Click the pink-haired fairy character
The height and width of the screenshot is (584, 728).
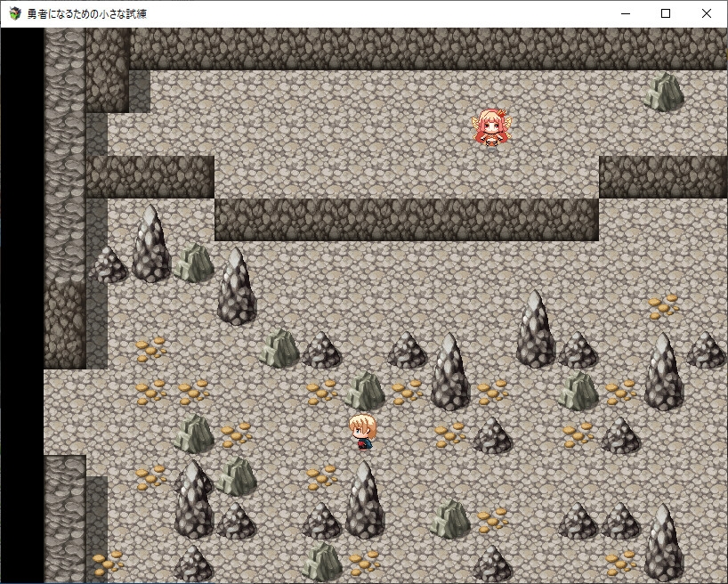pos(491,129)
